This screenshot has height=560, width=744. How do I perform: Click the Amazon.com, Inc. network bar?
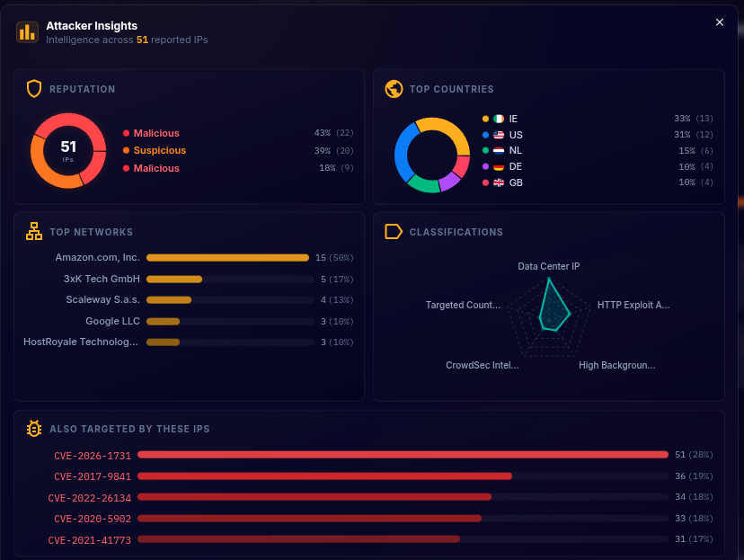click(227, 257)
